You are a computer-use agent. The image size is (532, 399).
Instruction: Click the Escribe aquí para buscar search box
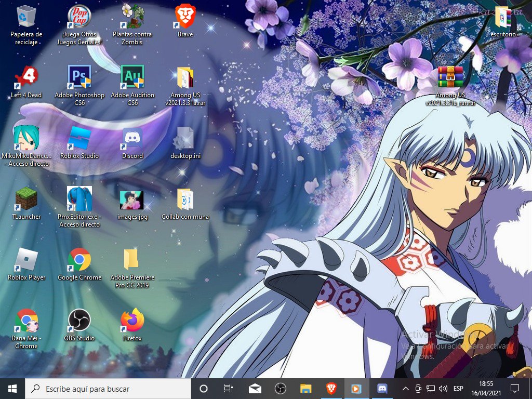pos(108,389)
